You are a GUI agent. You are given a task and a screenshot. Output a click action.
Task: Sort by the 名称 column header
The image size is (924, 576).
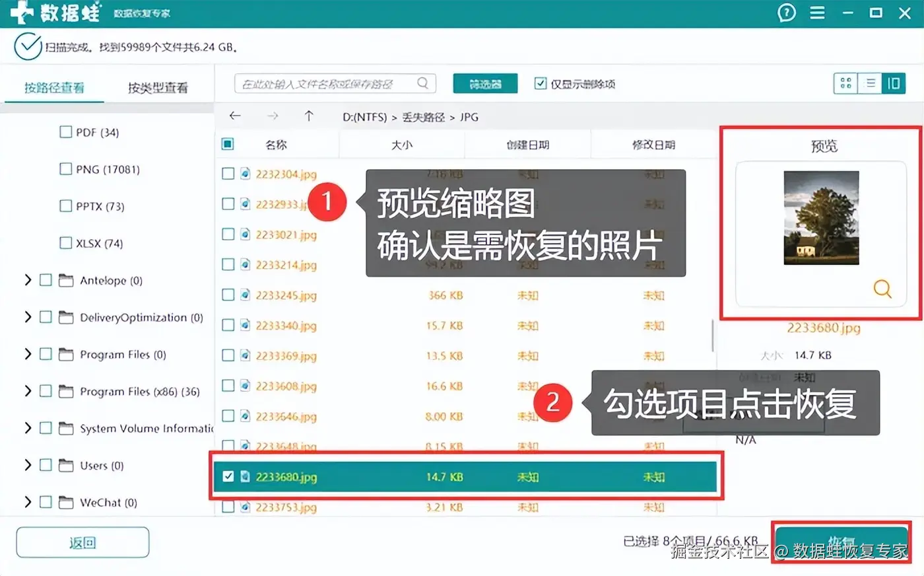[276, 145]
